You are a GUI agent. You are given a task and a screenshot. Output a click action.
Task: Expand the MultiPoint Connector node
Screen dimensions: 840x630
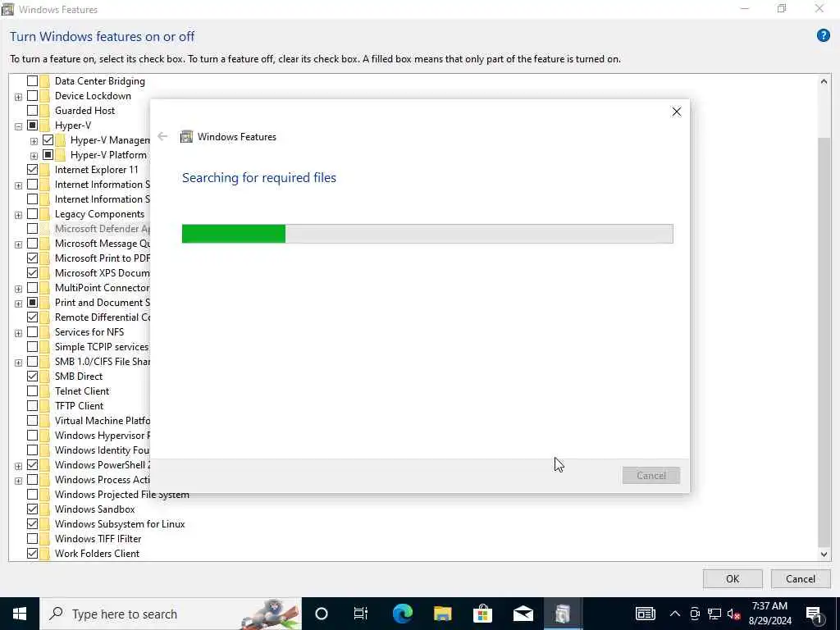[x=18, y=289]
